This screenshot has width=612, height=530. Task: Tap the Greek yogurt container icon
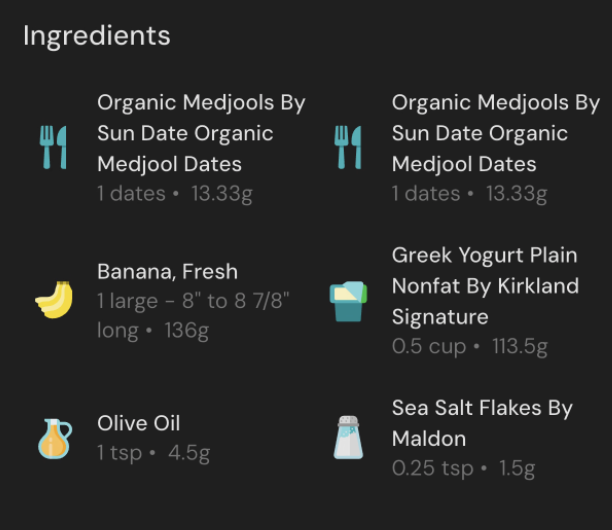[348, 301]
